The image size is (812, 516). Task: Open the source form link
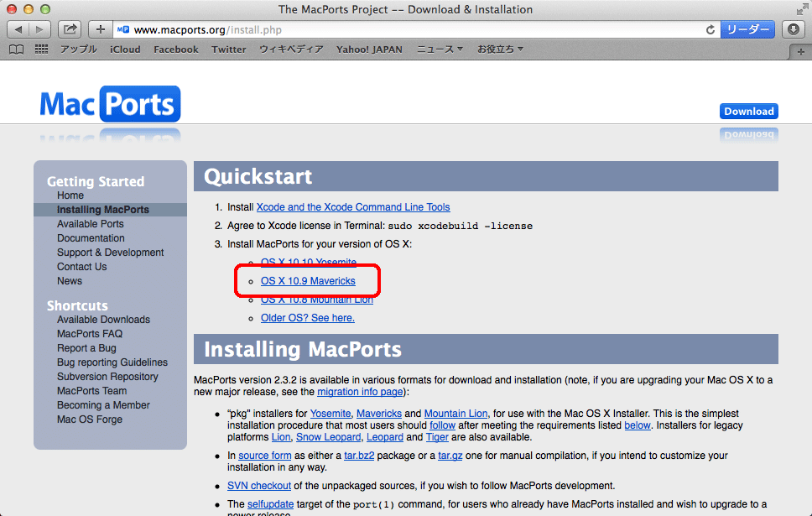(264, 456)
